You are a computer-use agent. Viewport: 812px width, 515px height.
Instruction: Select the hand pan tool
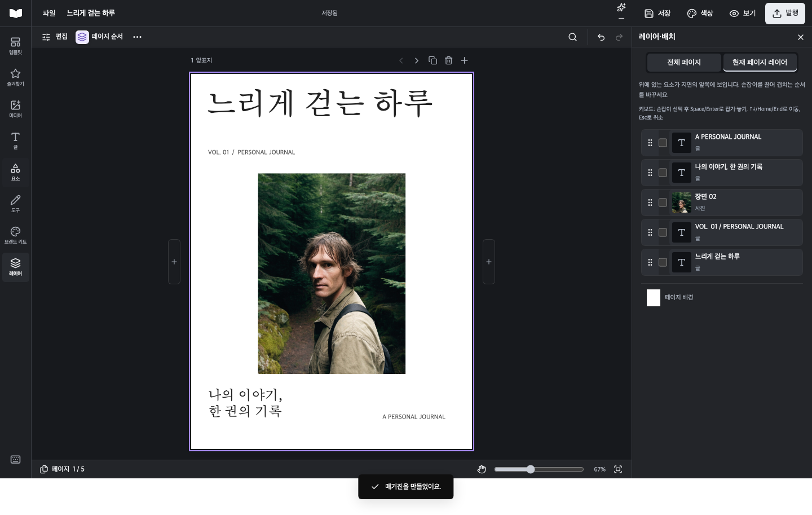482,469
